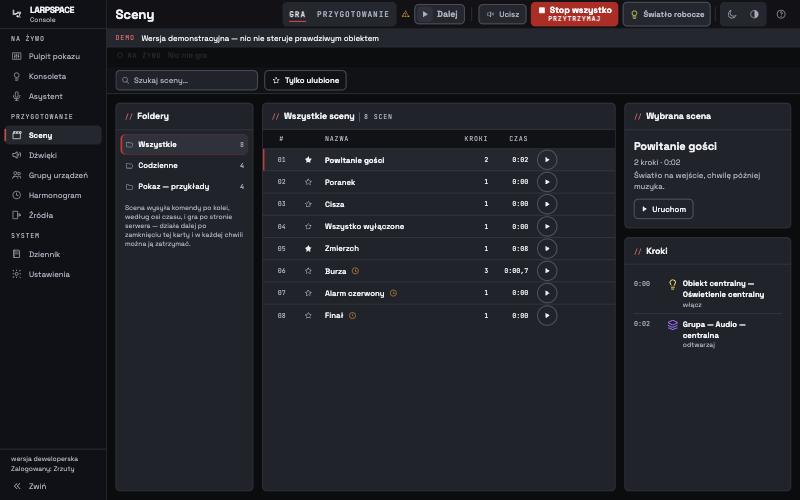The height and width of the screenshot is (500, 800).
Task: Open Ustawienia settings page
Action: click(53, 274)
